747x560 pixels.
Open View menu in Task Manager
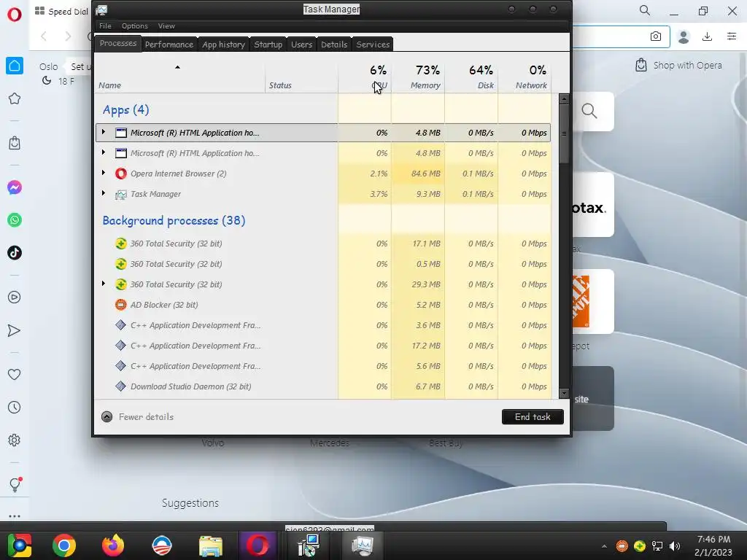point(166,26)
